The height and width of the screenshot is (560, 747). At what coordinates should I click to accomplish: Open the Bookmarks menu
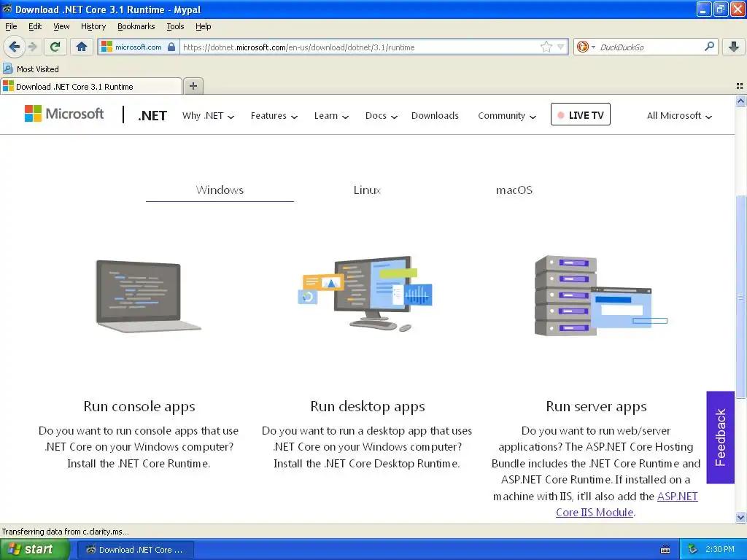(x=136, y=26)
